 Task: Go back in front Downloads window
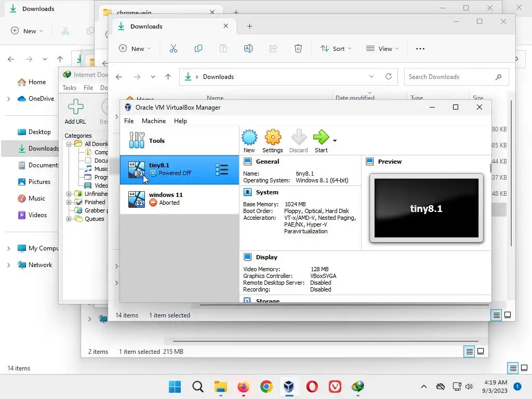click(119, 77)
